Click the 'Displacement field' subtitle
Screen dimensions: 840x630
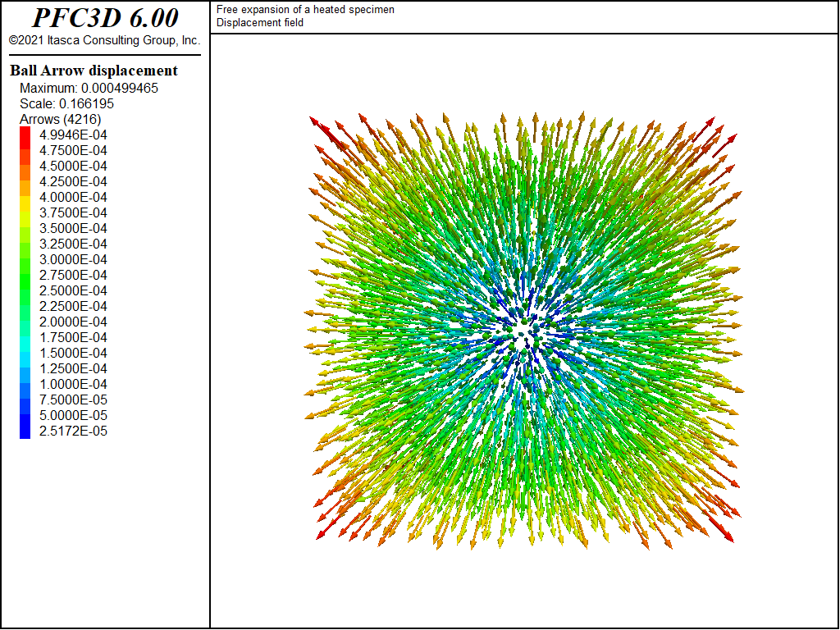(260, 22)
